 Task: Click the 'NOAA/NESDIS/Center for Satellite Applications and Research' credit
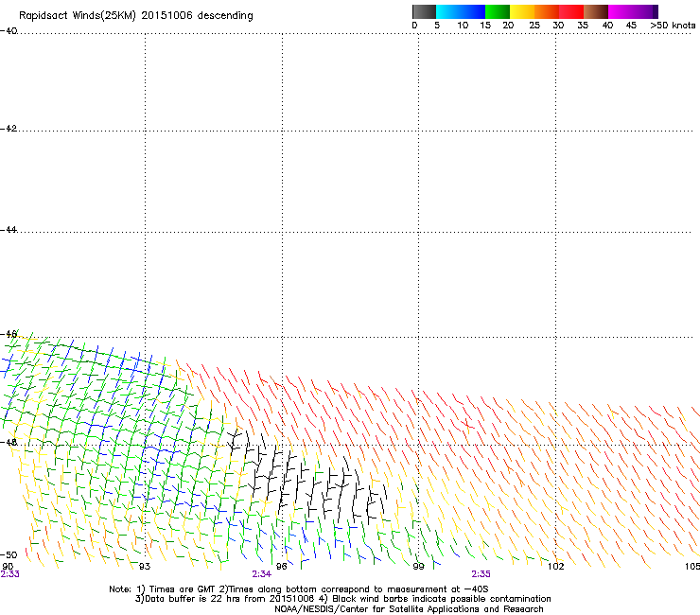409,609
